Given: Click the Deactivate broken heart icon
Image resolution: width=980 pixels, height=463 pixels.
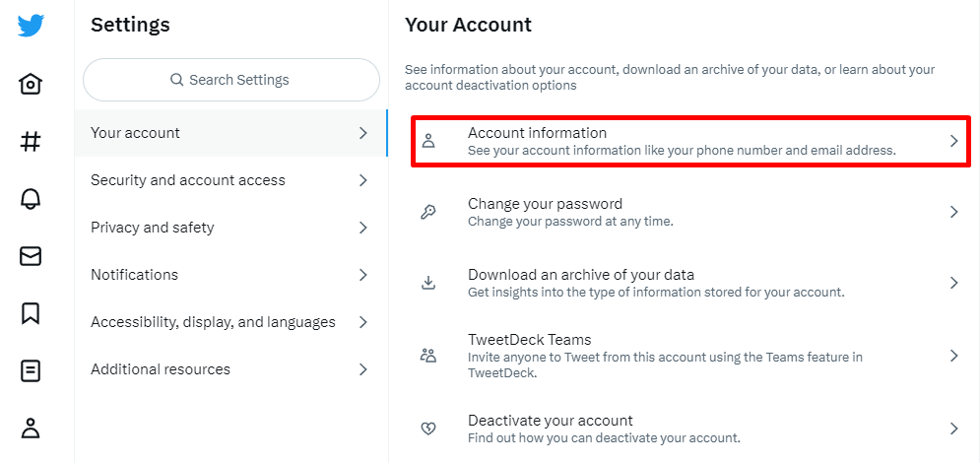Looking at the screenshot, I should (428, 429).
